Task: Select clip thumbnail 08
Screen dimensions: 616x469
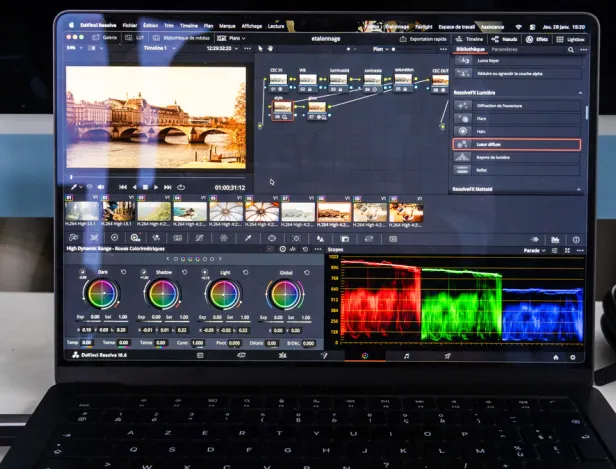Action: tap(334, 212)
